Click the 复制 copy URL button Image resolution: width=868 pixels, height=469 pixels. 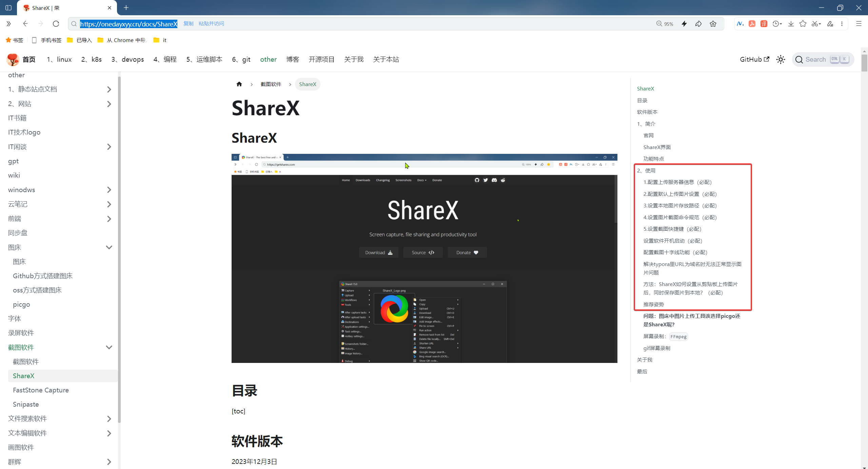pyautogui.click(x=189, y=23)
